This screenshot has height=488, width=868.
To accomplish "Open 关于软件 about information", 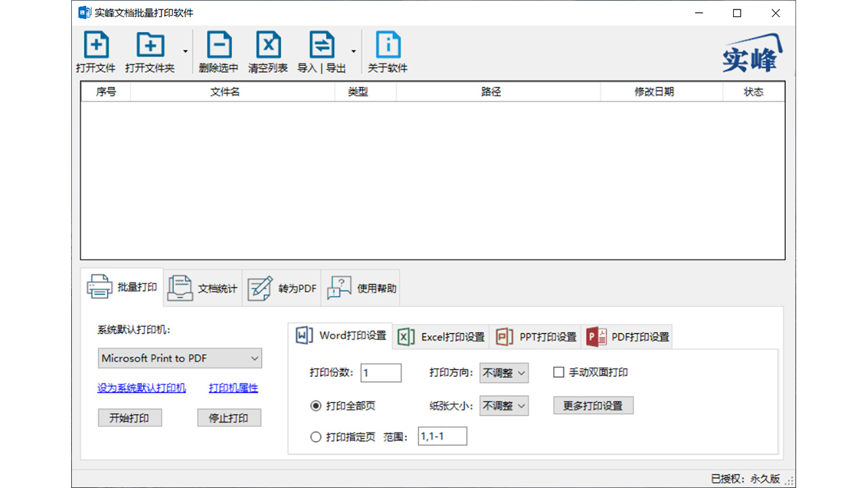I will coord(387,51).
